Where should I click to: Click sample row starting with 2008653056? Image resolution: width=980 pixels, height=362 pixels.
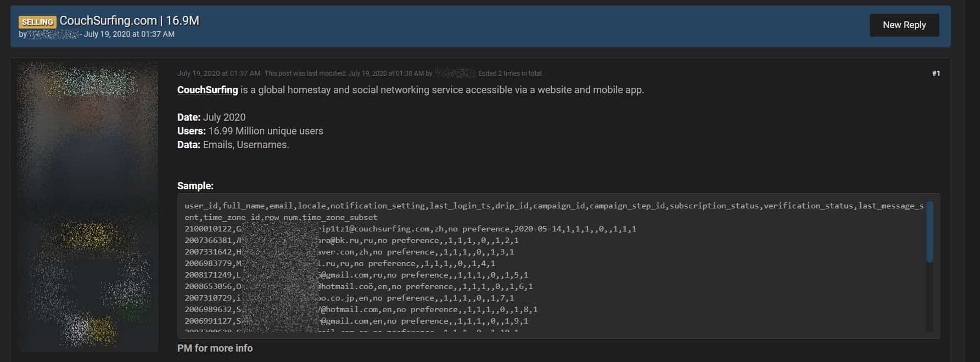[x=359, y=286]
